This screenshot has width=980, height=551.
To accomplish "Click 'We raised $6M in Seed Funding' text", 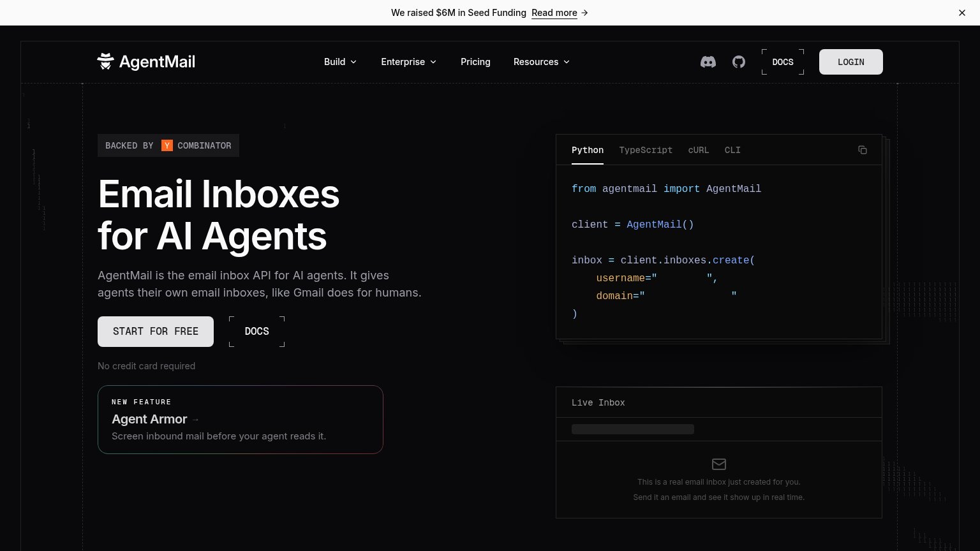I will pos(459,13).
